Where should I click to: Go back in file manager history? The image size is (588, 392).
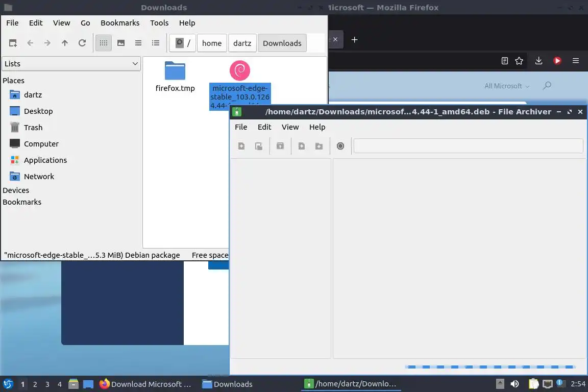31,43
